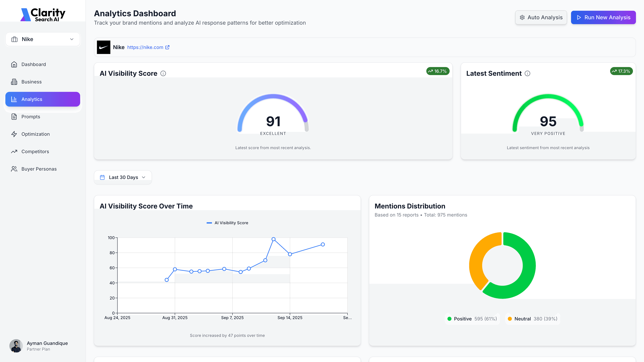Click the 17.3% sentiment trend badge

point(621,71)
